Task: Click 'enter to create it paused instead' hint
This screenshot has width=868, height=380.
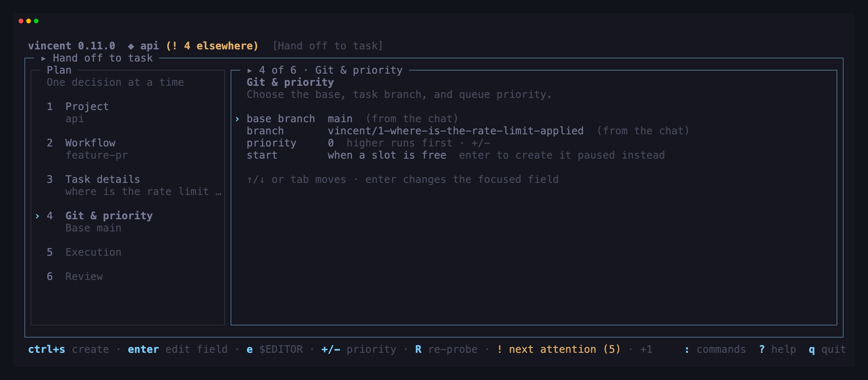Action: 562,155
